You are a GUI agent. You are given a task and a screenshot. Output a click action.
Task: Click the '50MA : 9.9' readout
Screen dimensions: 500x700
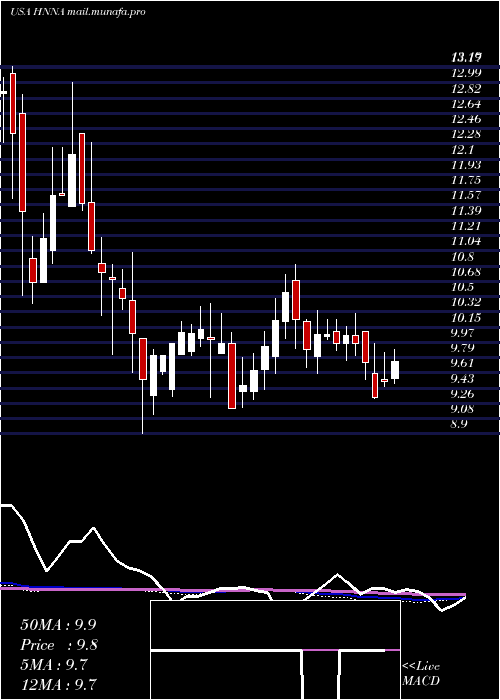pos(58,625)
